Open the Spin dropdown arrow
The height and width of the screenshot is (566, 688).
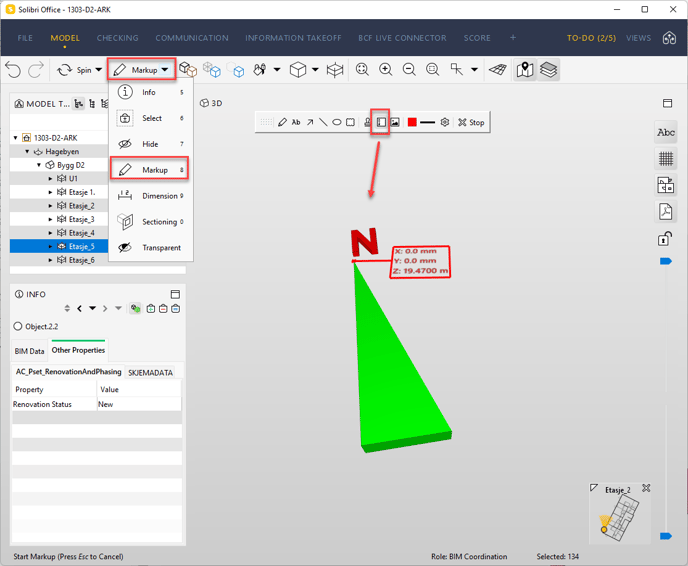click(x=99, y=70)
